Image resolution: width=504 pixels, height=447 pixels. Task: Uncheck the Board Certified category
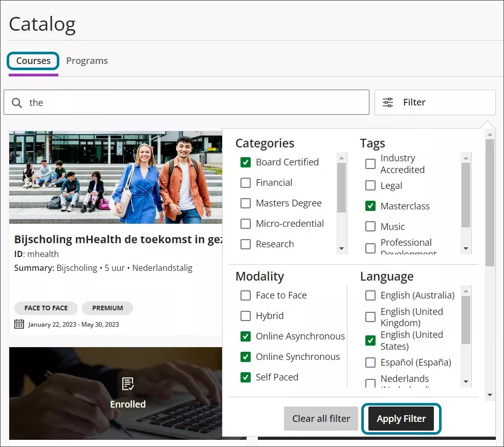245,162
